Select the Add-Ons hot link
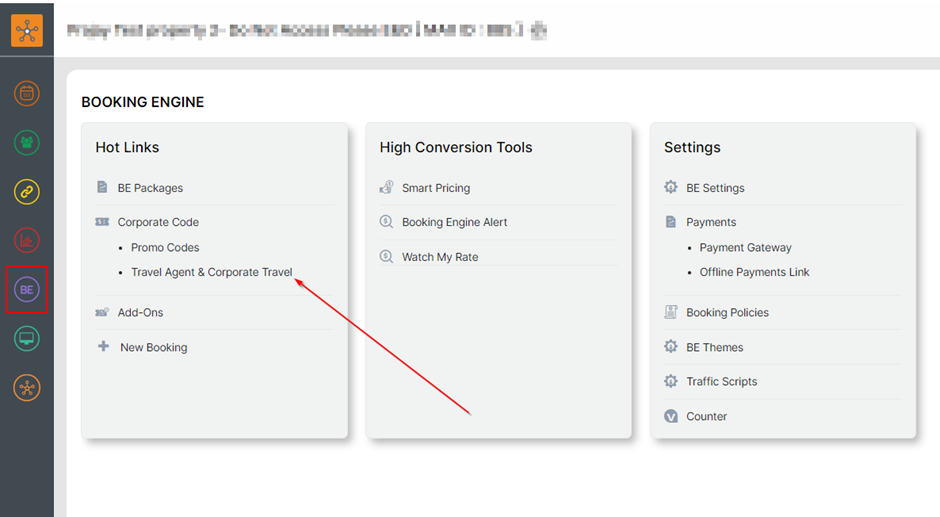 coord(140,312)
